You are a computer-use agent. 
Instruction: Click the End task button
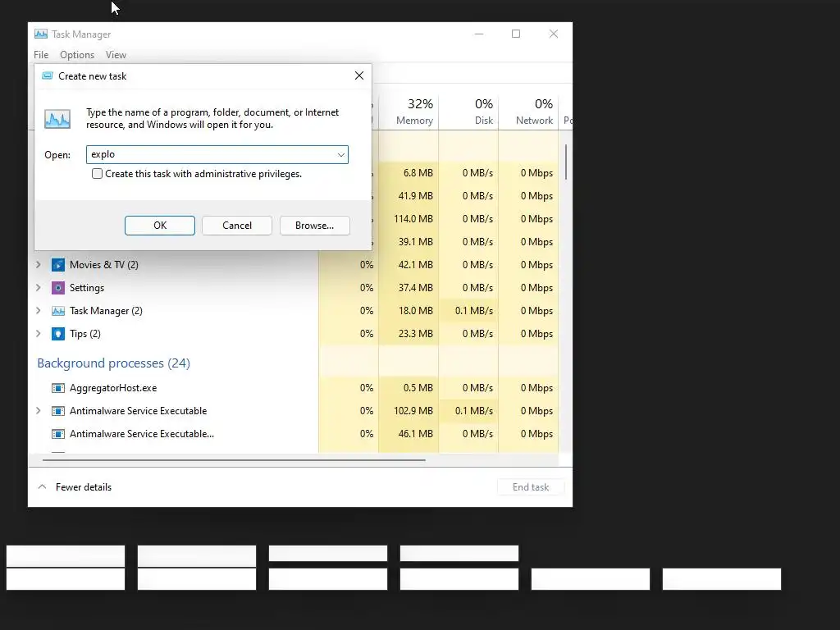tap(531, 487)
